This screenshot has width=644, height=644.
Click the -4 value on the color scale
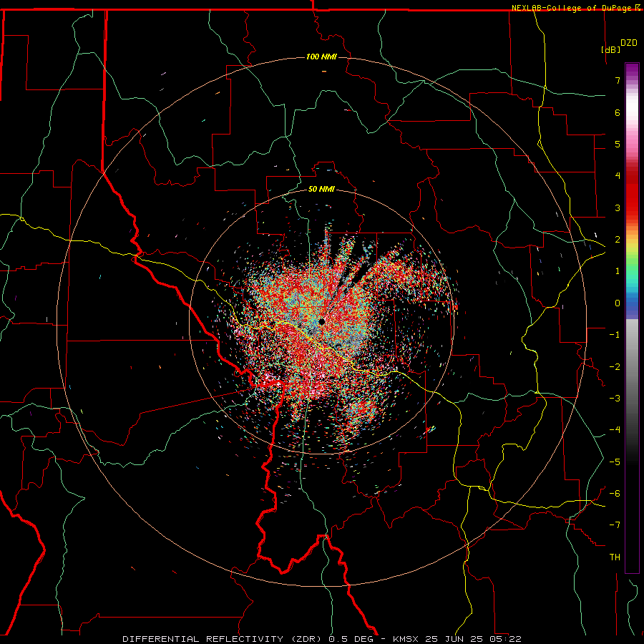click(x=615, y=430)
